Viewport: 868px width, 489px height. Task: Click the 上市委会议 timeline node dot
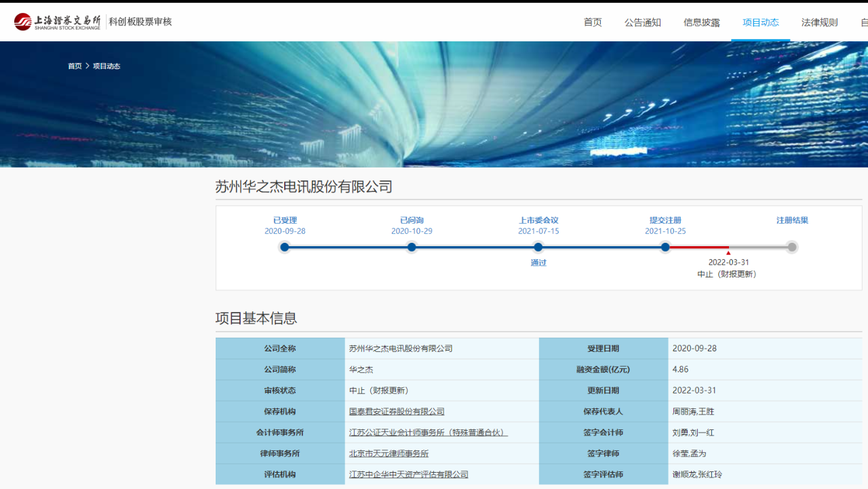(x=538, y=247)
